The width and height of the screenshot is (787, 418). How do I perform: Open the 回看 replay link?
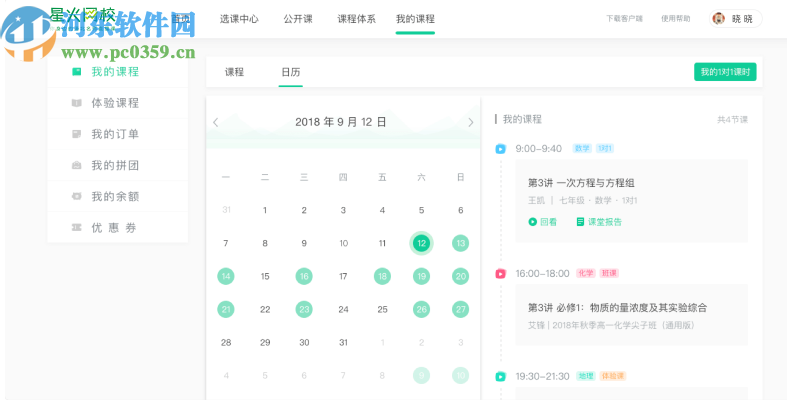click(549, 222)
